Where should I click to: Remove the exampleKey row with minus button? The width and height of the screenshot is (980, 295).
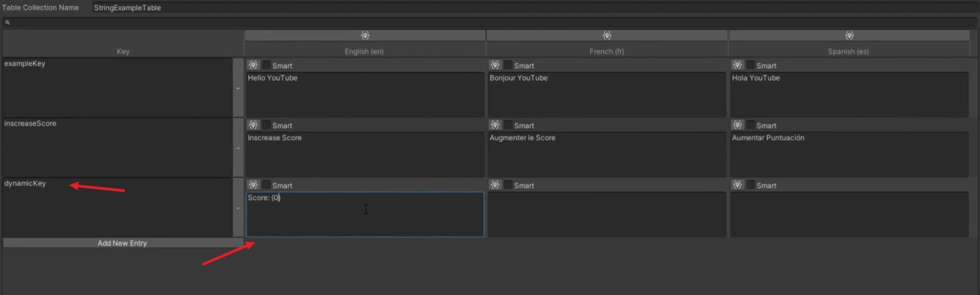238,88
